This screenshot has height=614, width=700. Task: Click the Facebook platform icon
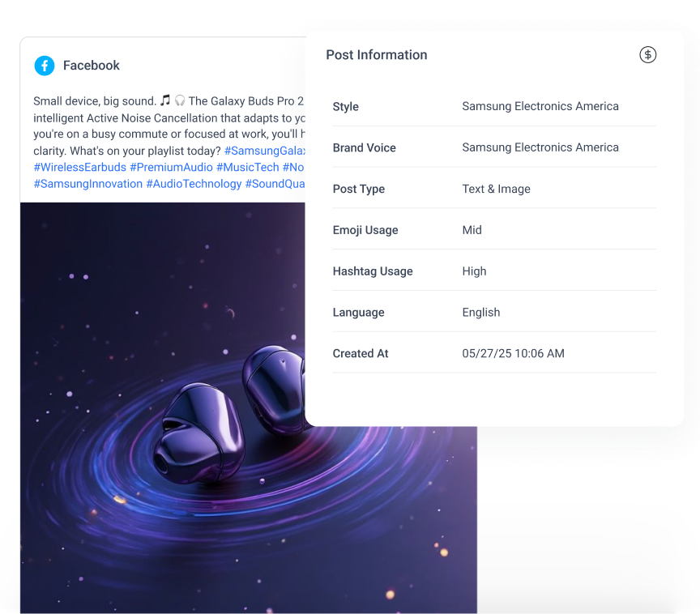[x=45, y=66]
